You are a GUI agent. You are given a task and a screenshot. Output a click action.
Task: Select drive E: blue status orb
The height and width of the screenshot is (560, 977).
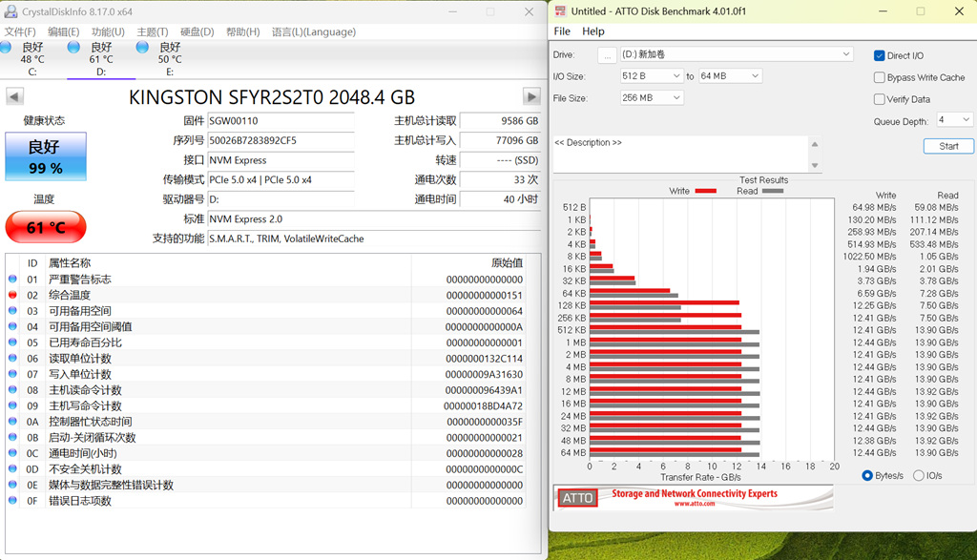point(142,48)
